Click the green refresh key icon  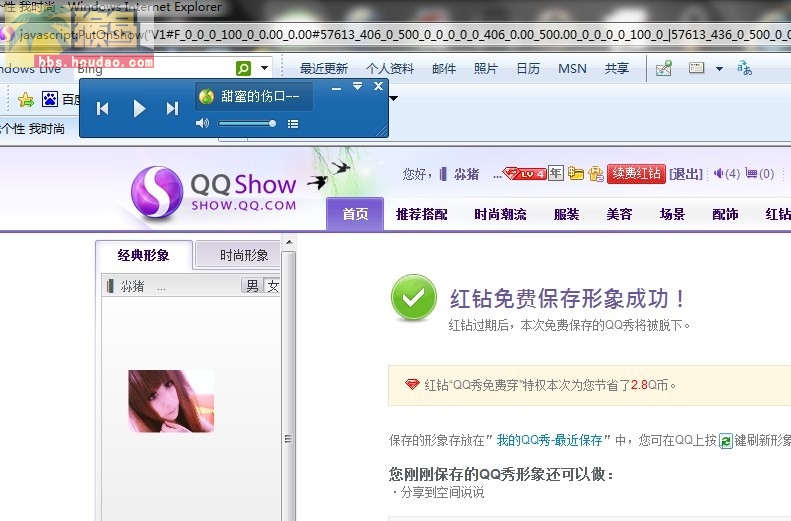725,441
